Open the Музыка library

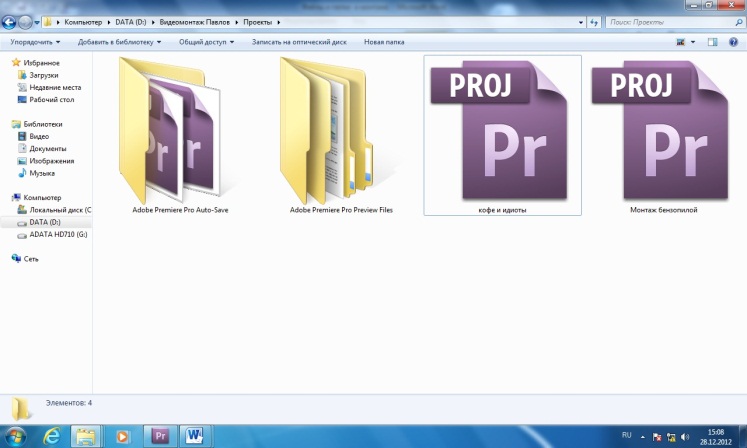pyautogui.click(x=42, y=173)
